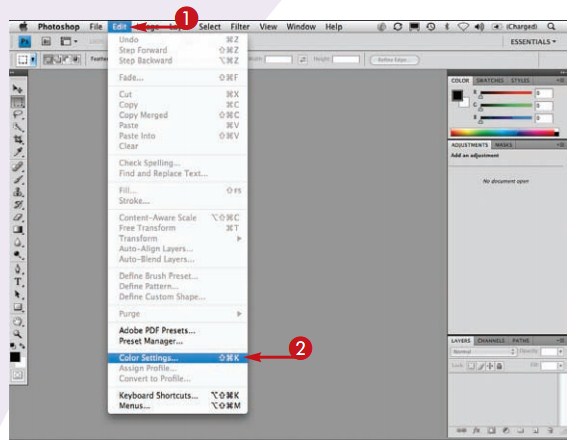
Task: Select the Zoom tool
Action: (18, 334)
